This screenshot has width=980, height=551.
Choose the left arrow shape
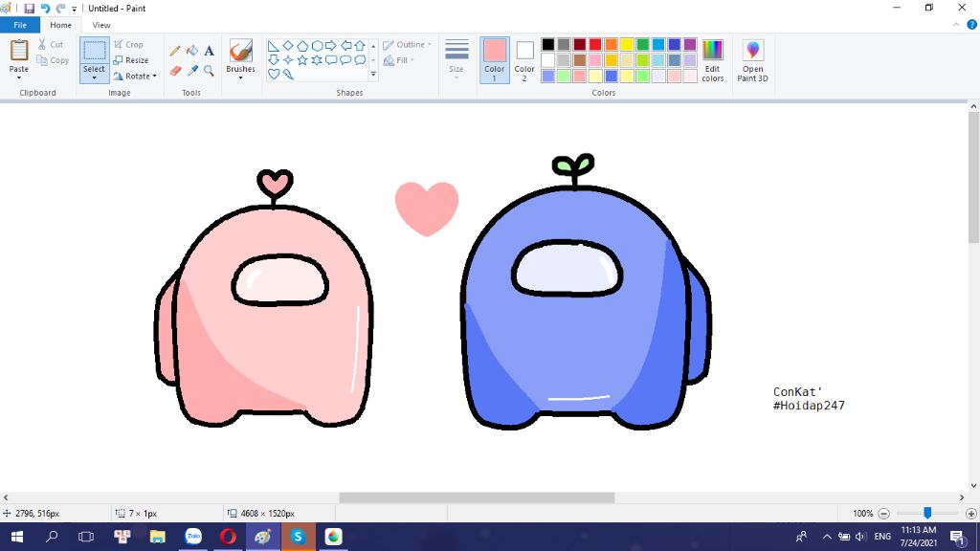point(345,46)
